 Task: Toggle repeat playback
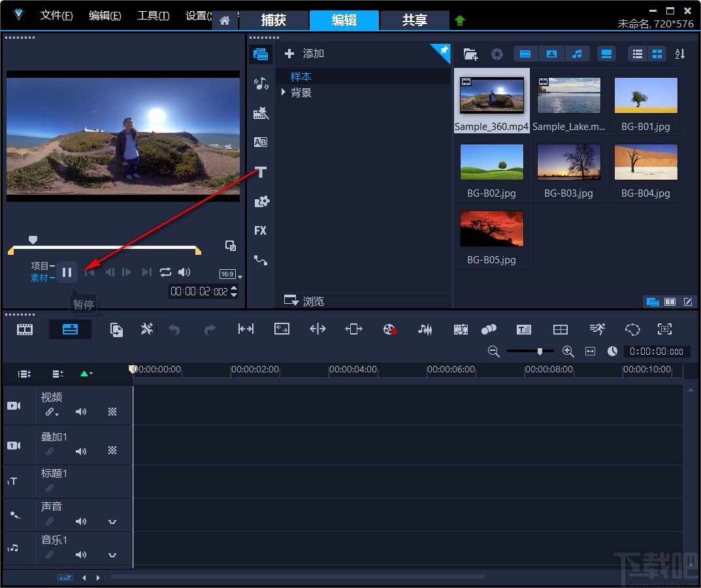pos(165,272)
